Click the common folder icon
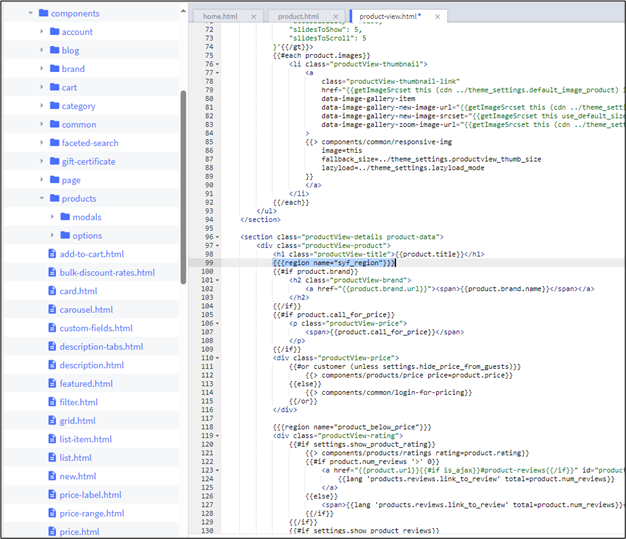The width and height of the screenshot is (626, 539). coord(54,124)
